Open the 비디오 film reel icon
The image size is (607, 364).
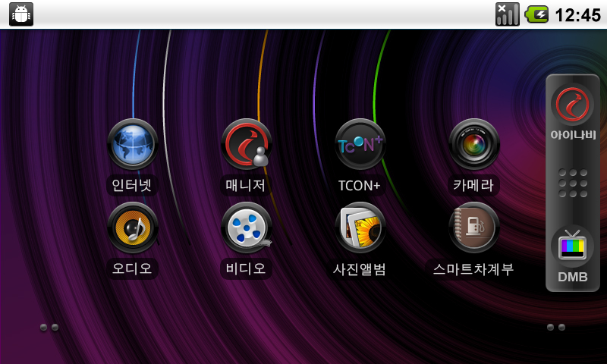[x=246, y=227]
